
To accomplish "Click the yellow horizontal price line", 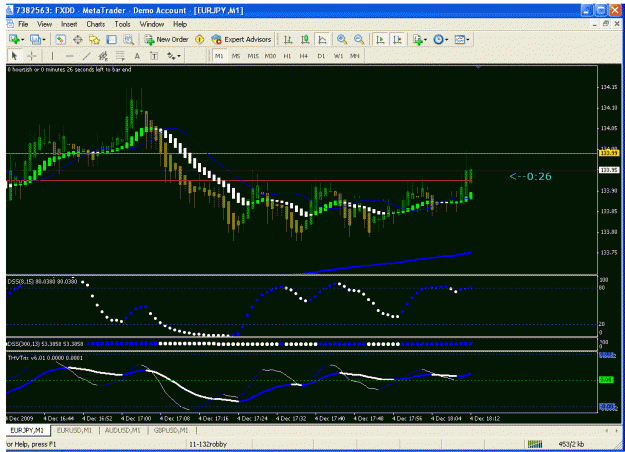I will [x=302, y=153].
